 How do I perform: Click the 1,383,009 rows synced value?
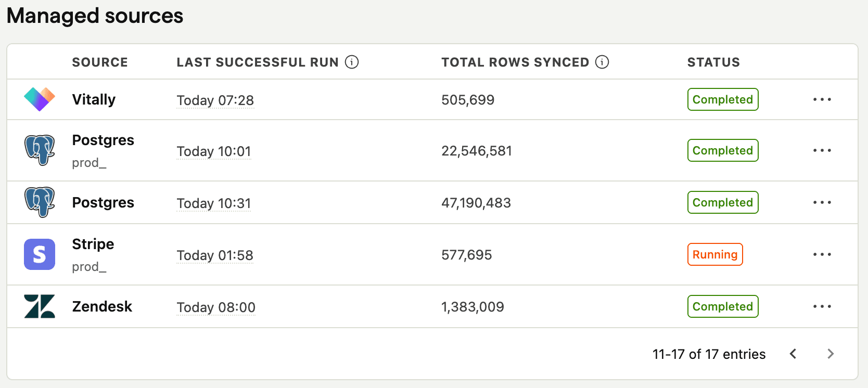click(473, 306)
